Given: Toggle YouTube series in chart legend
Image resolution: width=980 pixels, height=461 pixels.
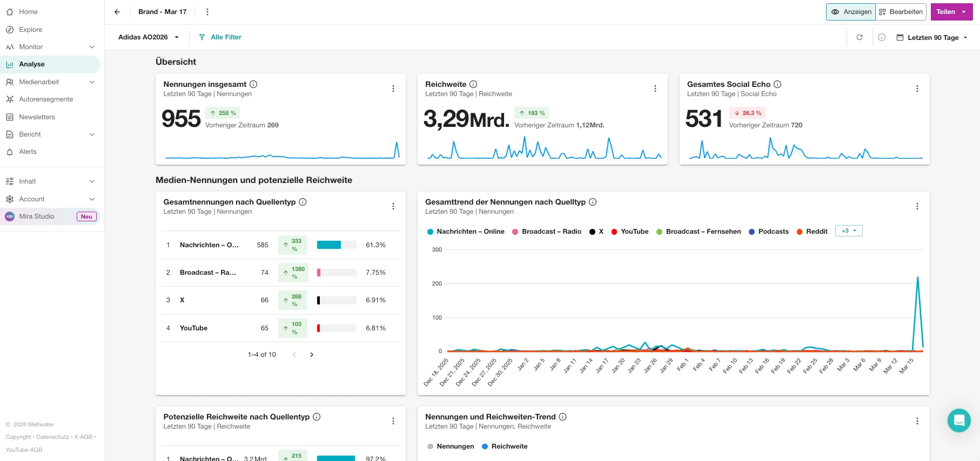Looking at the screenshot, I should click(630, 232).
